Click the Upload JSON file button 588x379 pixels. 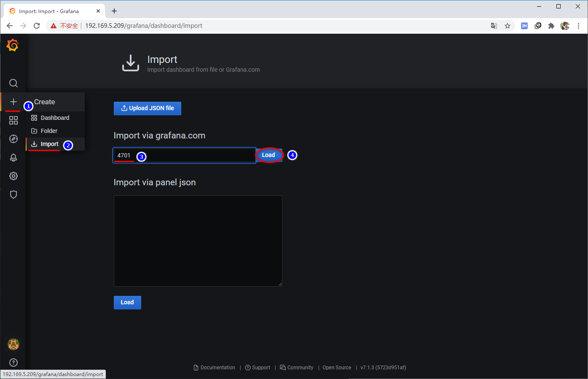tap(148, 108)
